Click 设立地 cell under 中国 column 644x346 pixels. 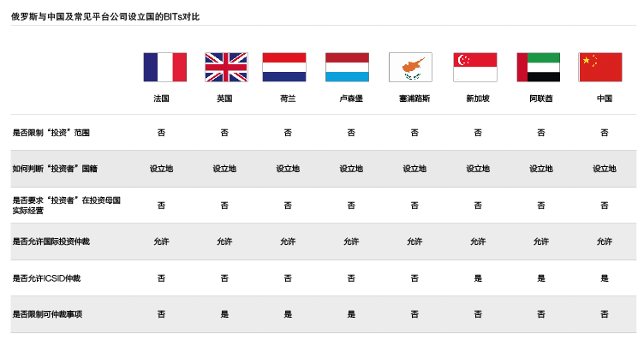click(x=604, y=169)
